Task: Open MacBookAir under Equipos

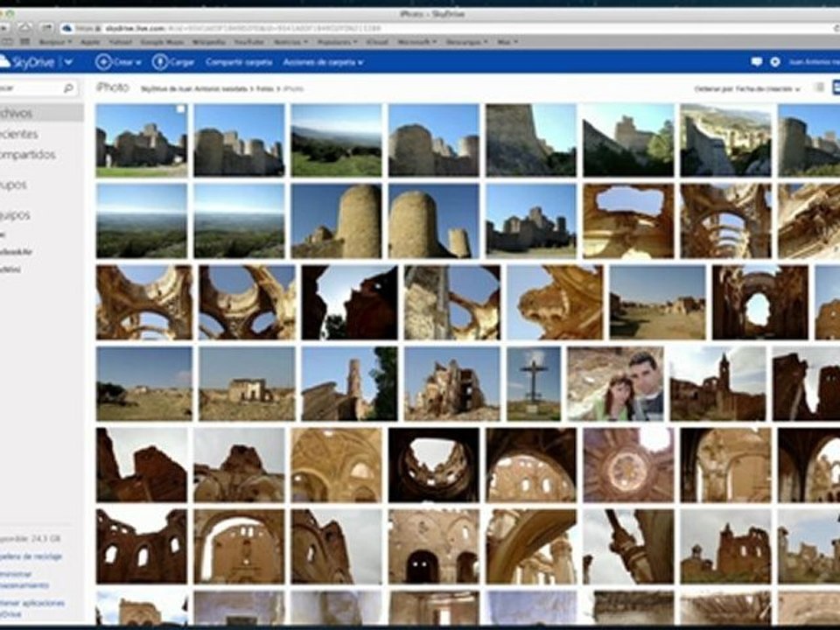Action: (x=16, y=252)
